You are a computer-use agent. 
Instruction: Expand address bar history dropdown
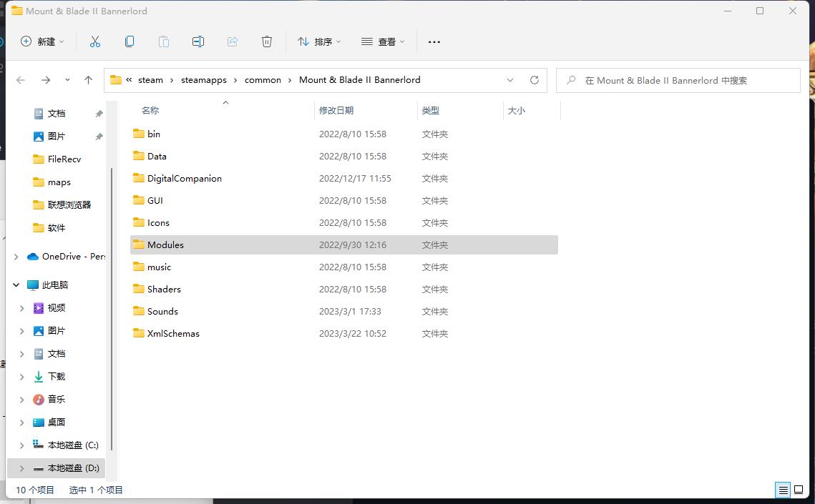[510, 80]
